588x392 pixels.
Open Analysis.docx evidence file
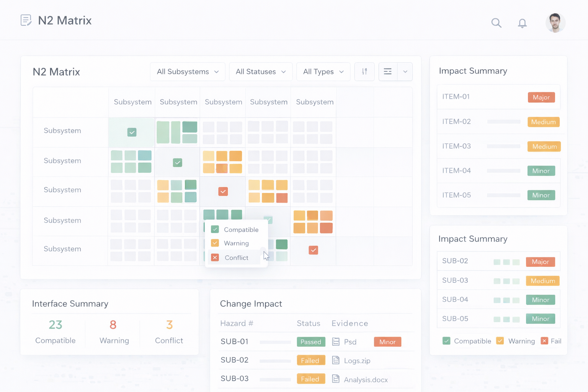pos(366,380)
